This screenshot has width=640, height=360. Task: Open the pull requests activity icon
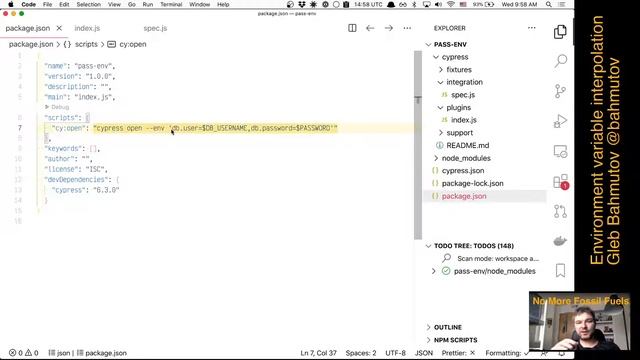560,211
